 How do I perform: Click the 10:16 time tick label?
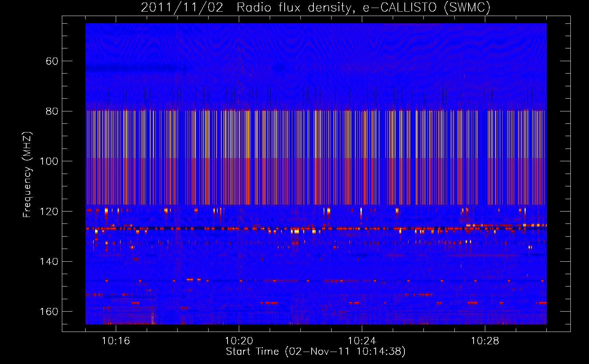[x=116, y=341]
